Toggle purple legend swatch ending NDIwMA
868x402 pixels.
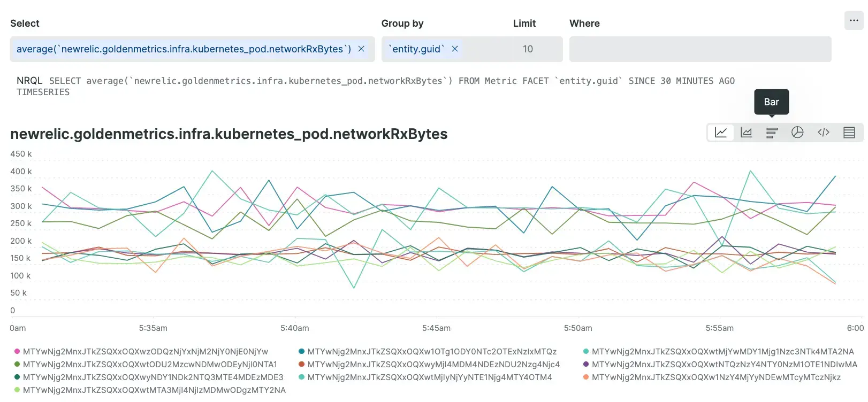tap(586, 364)
